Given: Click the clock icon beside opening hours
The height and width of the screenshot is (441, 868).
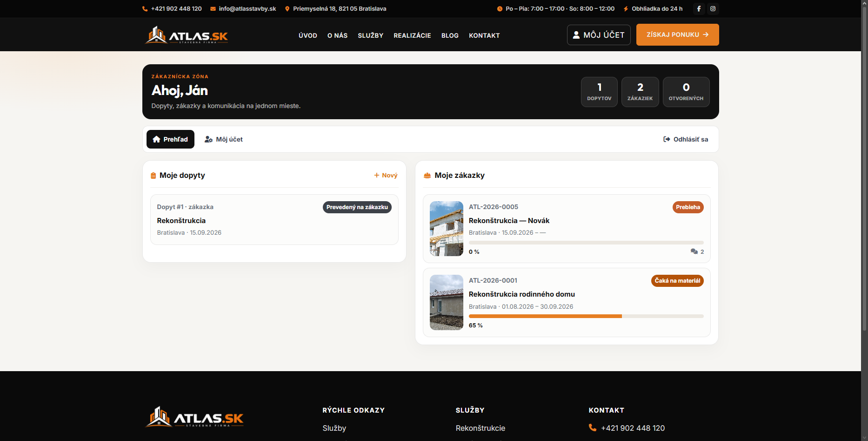Looking at the screenshot, I should pyautogui.click(x=500, y=9).
